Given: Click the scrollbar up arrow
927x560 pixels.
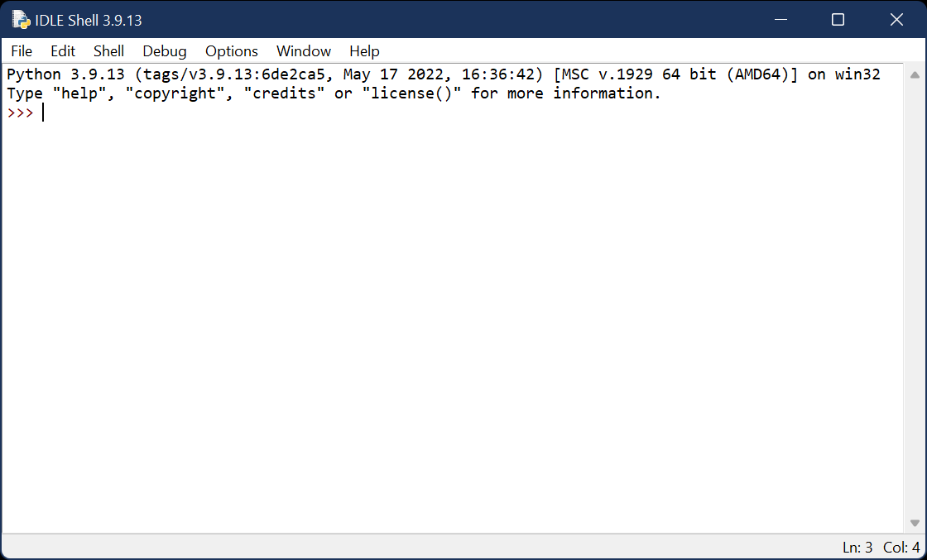Looking at the screenshot, I should coord(915,75).
